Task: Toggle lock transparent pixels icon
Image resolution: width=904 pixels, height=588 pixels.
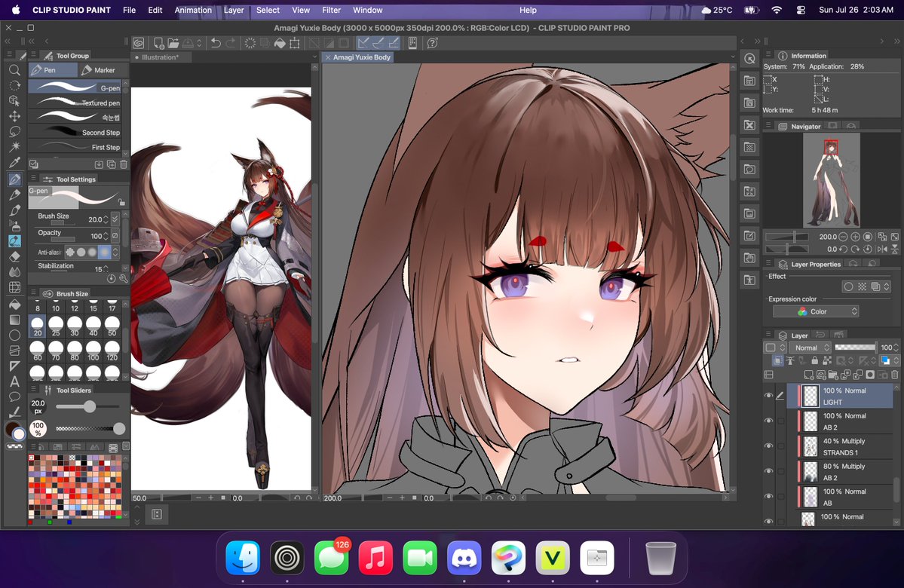Action: pos(827,361)
